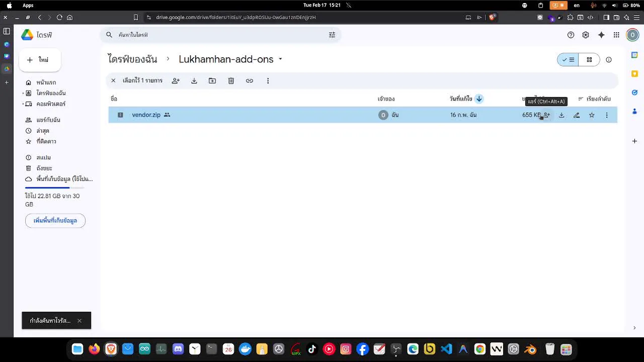Go to Home in sidebar
Screen dimensions: 644x362
click(x=46, y=82)
